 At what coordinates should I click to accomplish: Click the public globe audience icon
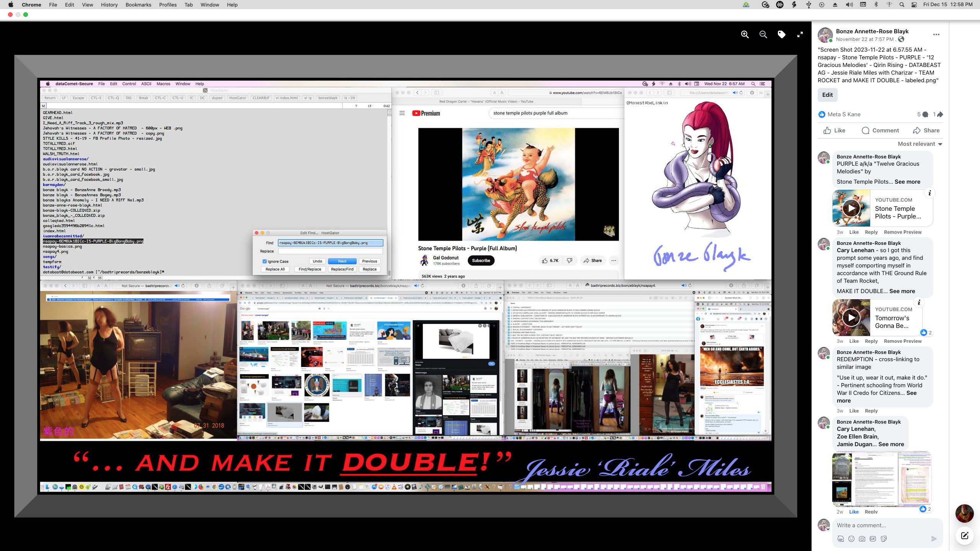point(901,39)
